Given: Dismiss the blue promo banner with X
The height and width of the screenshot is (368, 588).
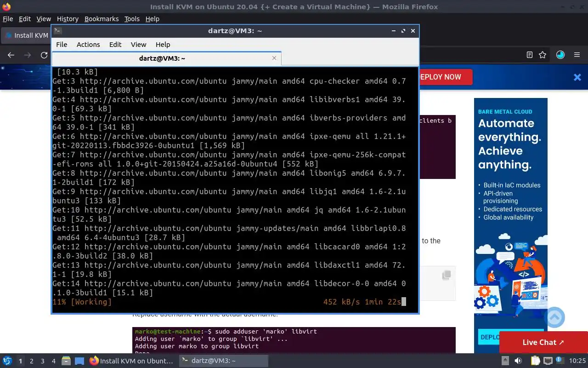Looking at the screenshot, I should [577, 77].
